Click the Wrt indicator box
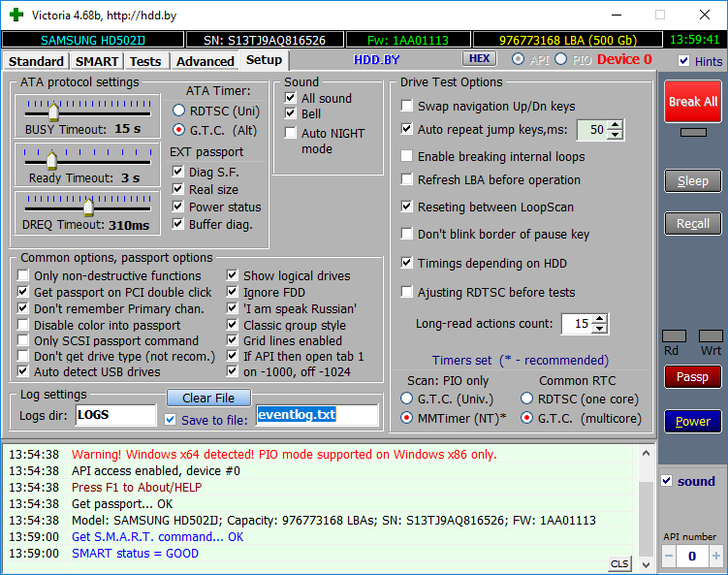Image resolution: width=728 pixels, height=575 pixels. coord(711,336)
